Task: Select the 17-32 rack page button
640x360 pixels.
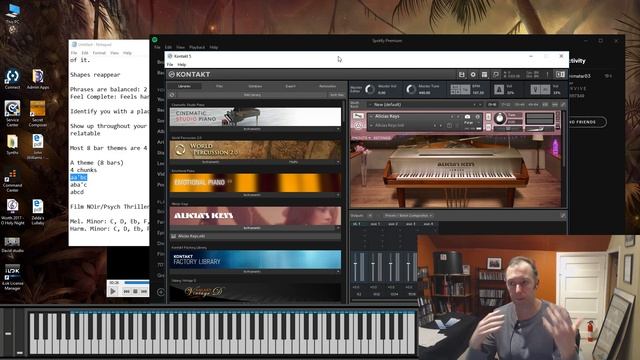Action: click(506, 104)
